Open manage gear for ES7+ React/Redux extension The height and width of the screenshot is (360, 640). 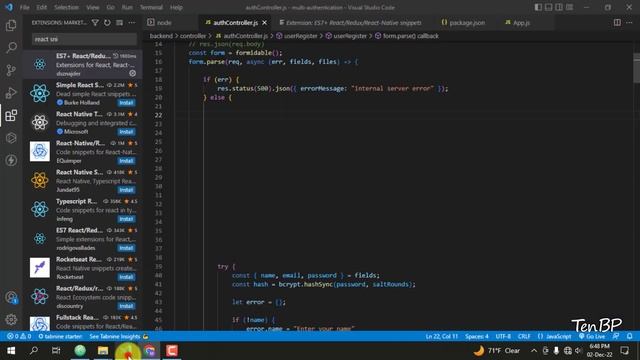[133, 73]
